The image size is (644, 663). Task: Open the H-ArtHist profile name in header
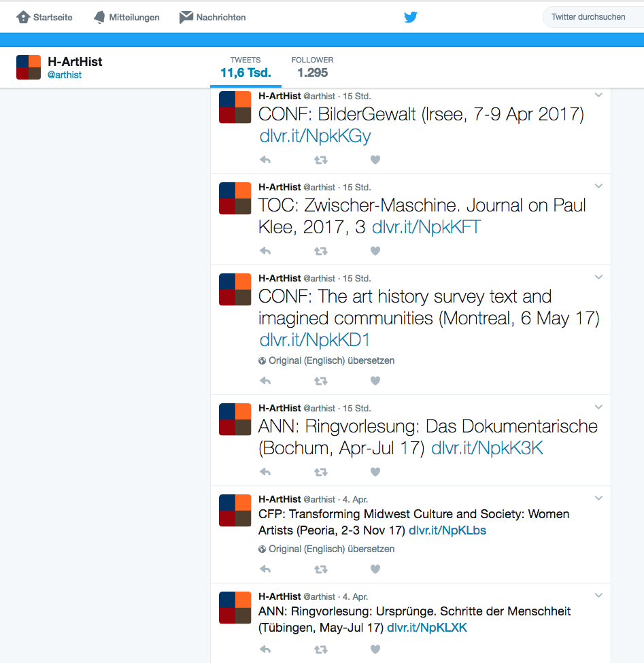click(75, 62)
